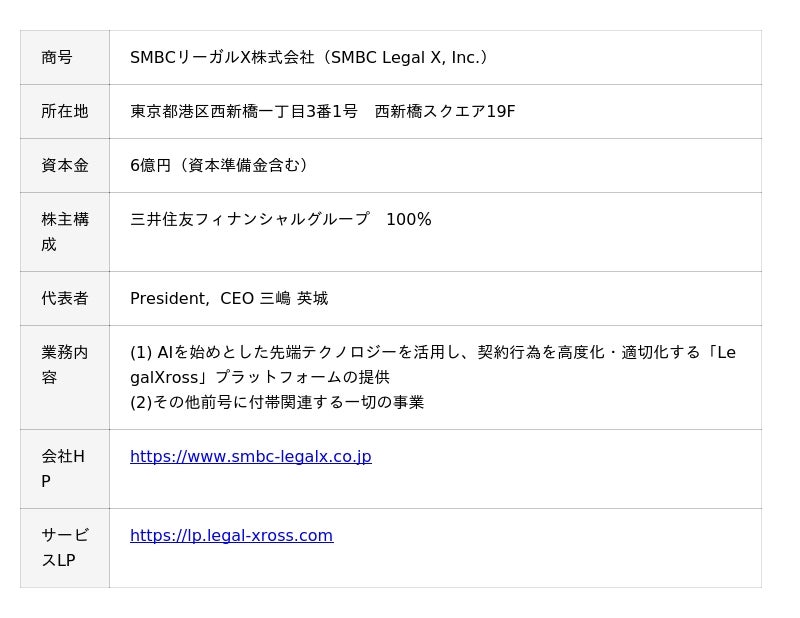Click the サービスLP header cell
This screenshot has height=618, width=800.
click(x=65, y=548)
